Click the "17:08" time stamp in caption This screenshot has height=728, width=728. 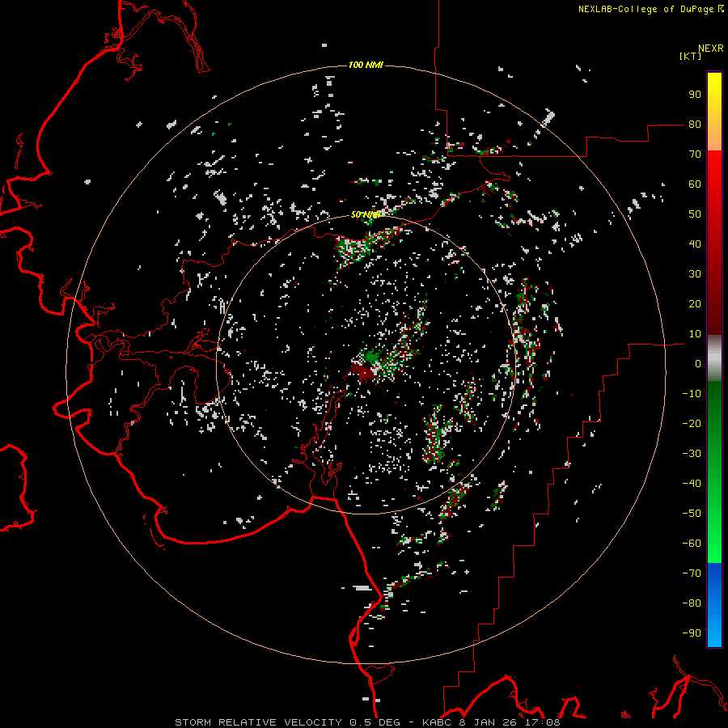pos(544,722)
